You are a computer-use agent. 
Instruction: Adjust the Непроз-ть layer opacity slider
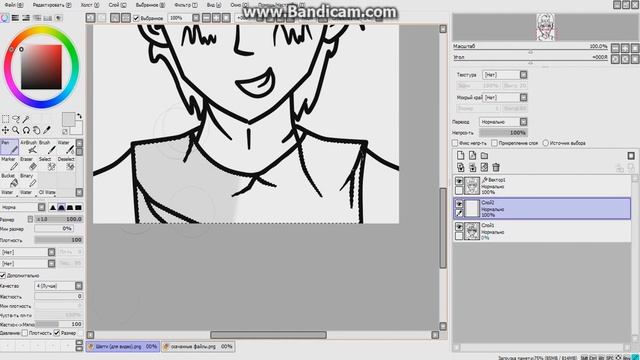503,133
